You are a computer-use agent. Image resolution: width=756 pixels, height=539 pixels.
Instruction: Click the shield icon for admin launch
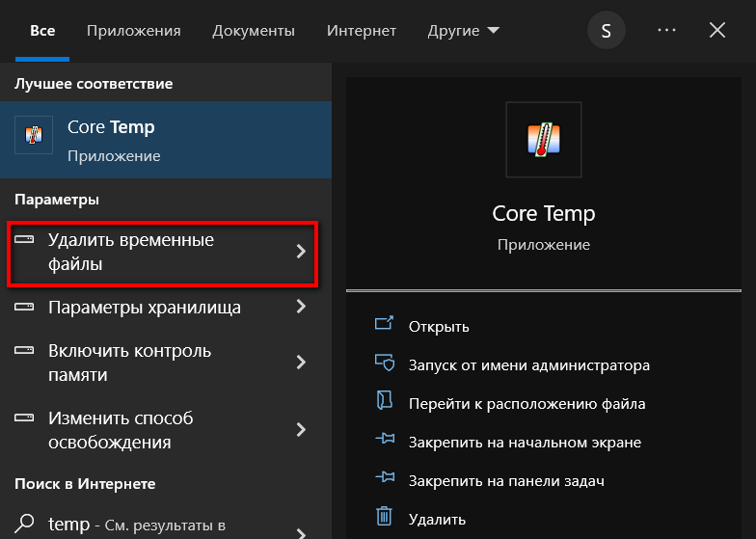tap(385, 363)
